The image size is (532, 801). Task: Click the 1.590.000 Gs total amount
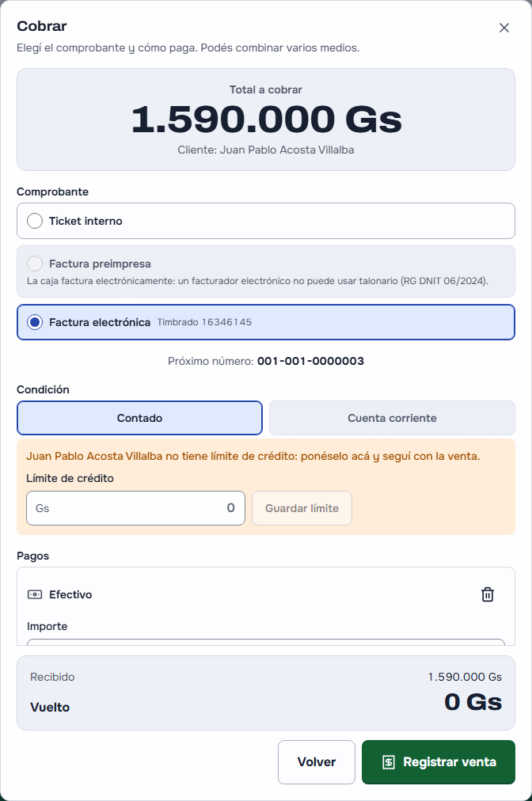pyautogui.click(x=266, y=120)
